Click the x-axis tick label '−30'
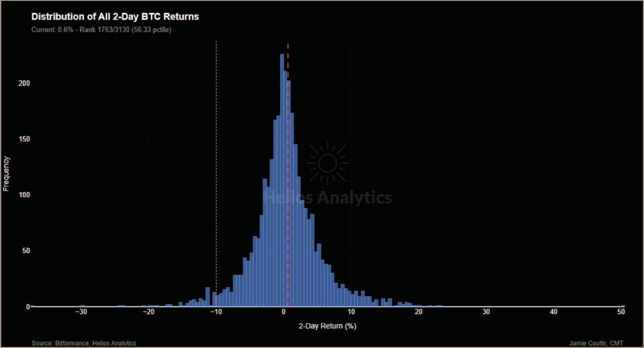Image resolution: width=644 pixels, height=348 pixels. pos(81,312)
